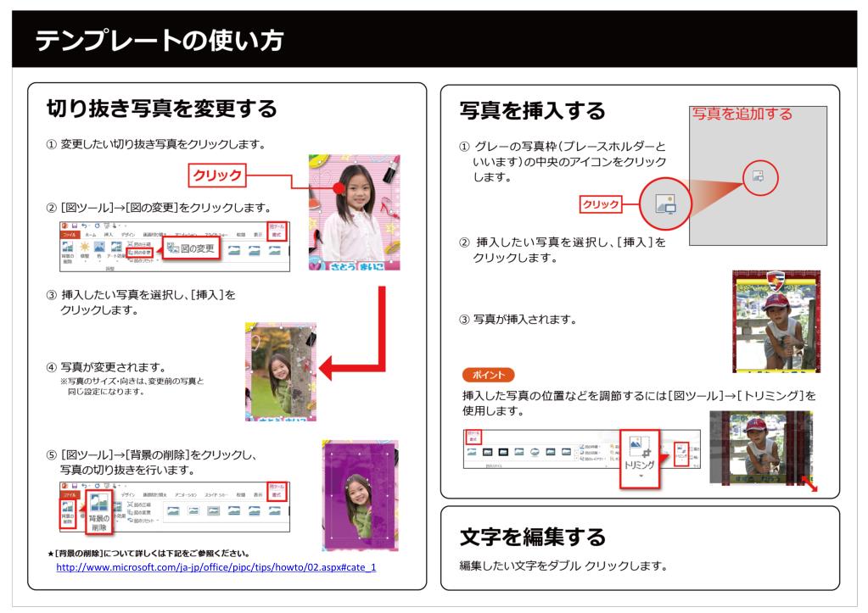The image size is (868, 613).
Task: Click 図のリセット in the 背景の削除 ribbon image
Action: point(143,521)
